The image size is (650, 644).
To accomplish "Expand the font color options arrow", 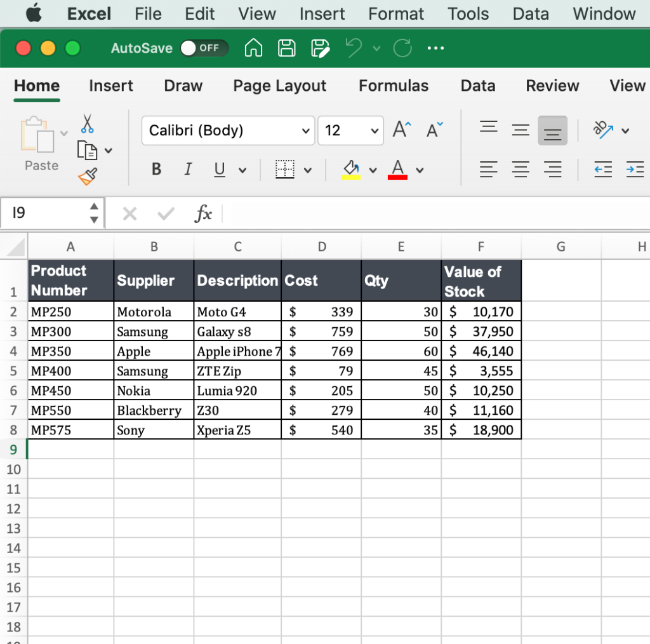I will [x=420, y=170].
